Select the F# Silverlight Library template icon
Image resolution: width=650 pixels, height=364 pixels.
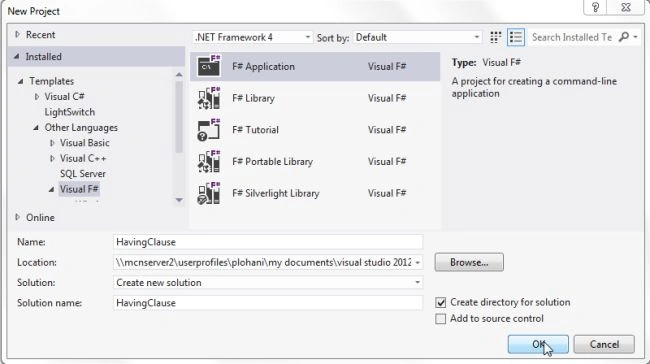click(209, 193)
